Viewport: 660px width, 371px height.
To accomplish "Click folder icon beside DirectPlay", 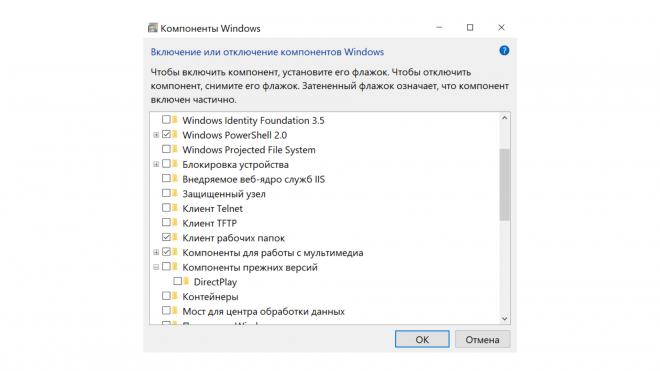I will pos(186,281).
